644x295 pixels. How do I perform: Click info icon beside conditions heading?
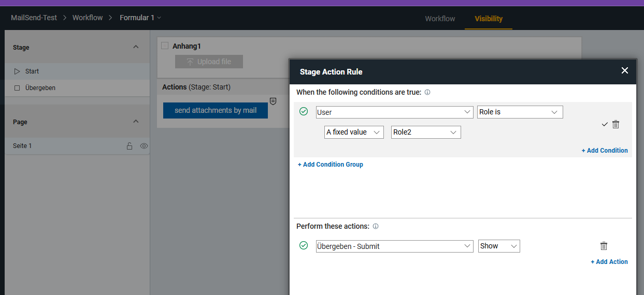click(427, 92)
